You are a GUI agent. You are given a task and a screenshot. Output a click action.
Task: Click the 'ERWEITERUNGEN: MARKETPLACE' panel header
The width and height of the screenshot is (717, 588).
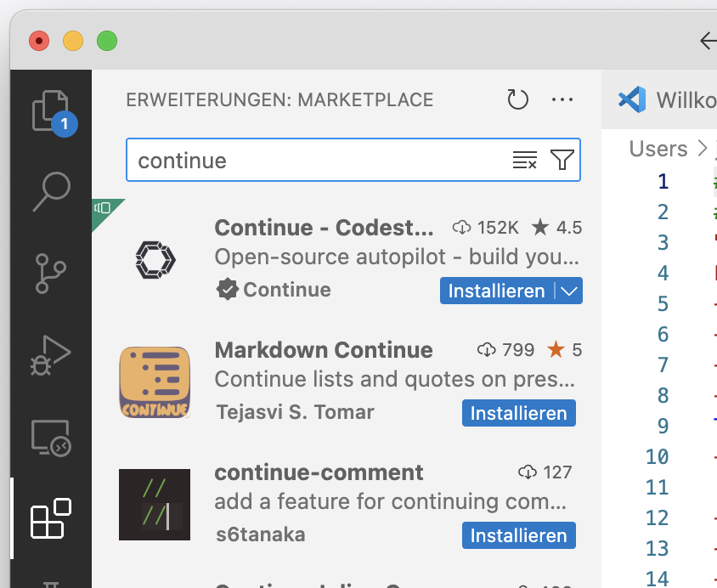[279, 99]
